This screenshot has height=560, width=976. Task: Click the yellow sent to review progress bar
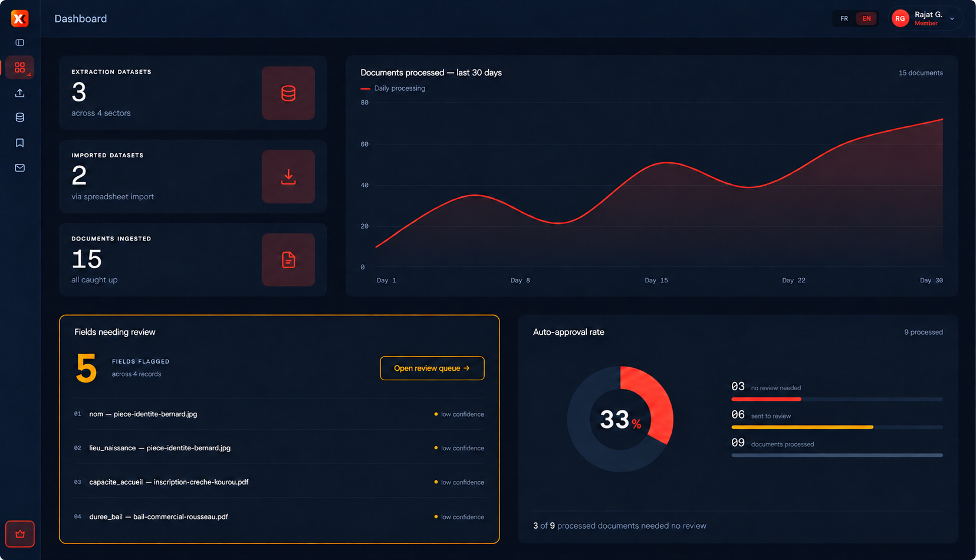802,427
